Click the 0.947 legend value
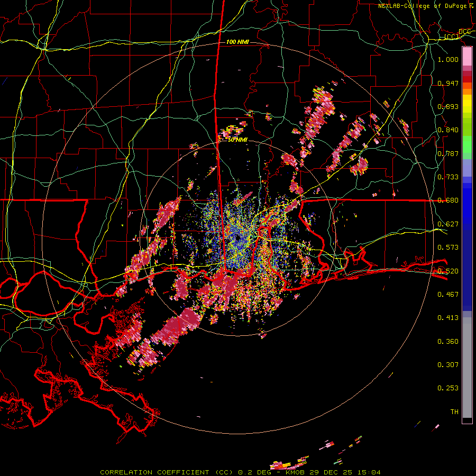Viewport: 476px width, 476px height. pos(448,83)
